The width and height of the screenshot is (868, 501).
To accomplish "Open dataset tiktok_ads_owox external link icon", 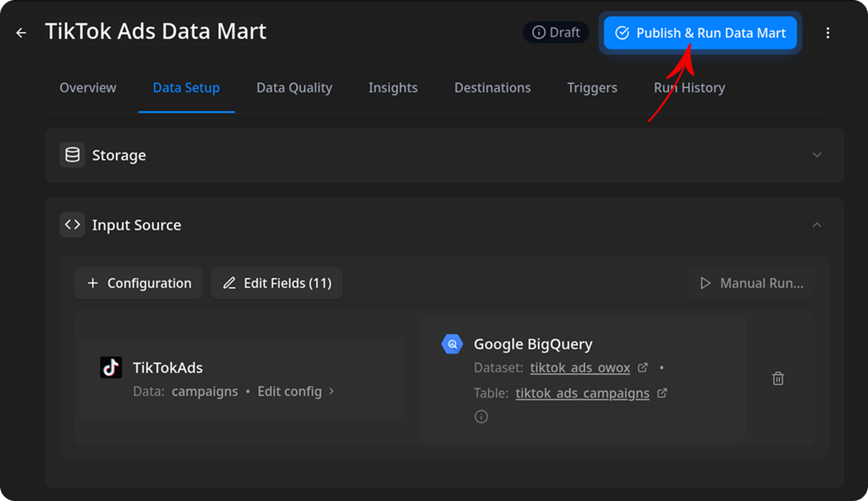I will click(x=642, y=368).
